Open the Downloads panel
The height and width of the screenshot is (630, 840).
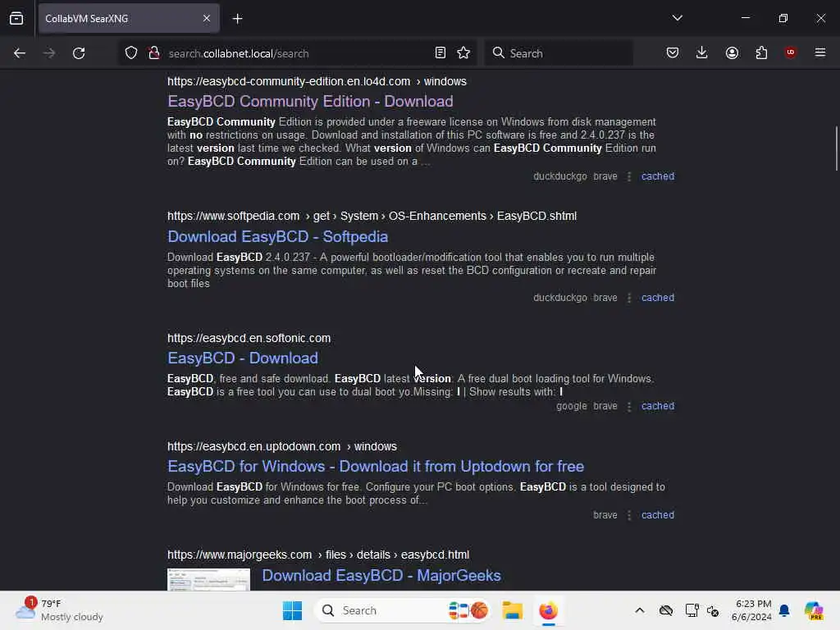click(702, 52)
